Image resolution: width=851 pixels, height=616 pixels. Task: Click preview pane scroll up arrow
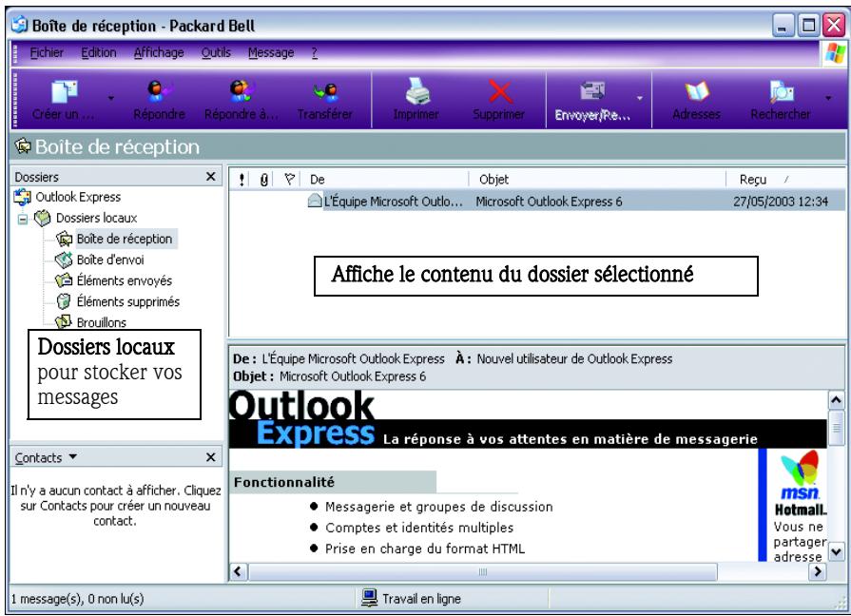[x=837, y=400]
